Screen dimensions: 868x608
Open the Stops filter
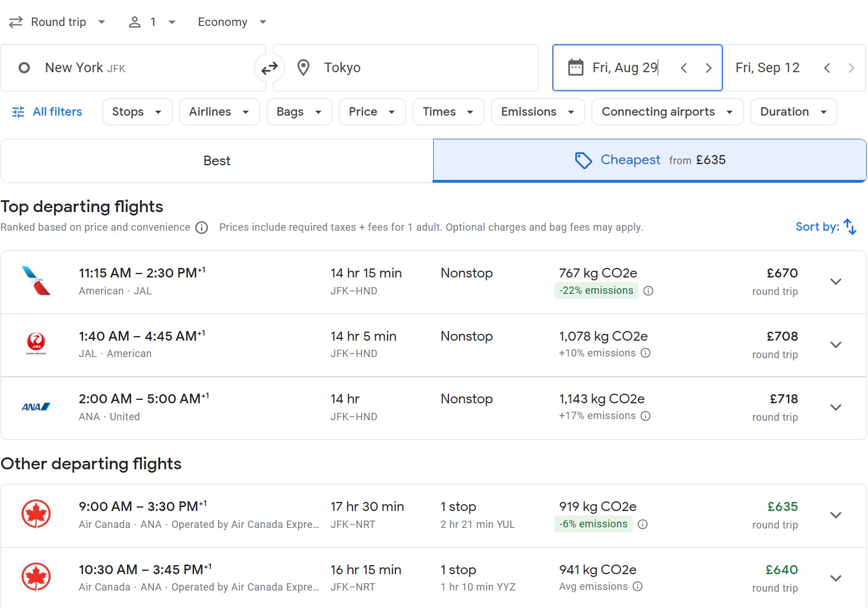(136, 112)
